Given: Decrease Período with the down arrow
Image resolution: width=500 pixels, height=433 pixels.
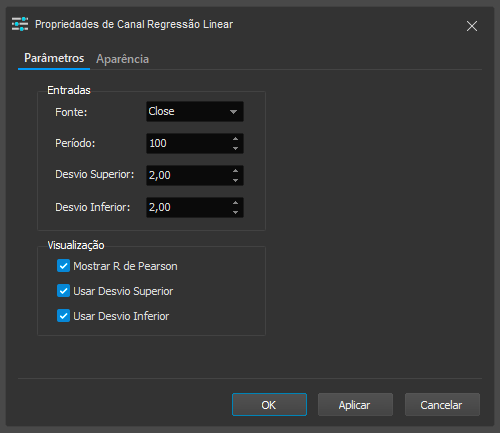Looking at the screenshot, I should click(236, 148).
